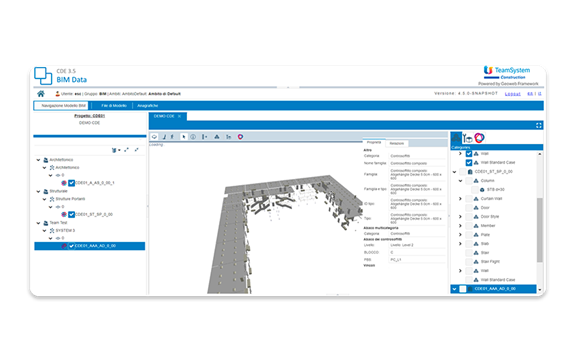This screenshot has width=576, height=362.
Task: Click the Logout link
Action: click(x=512, y=94)
